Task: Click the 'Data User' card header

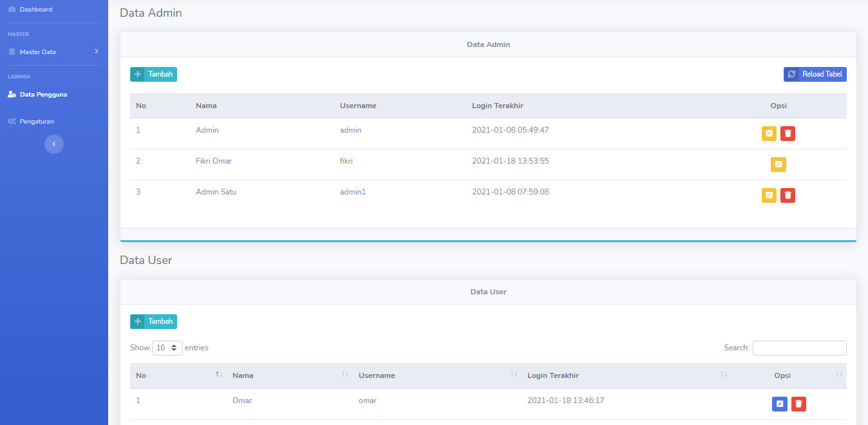Action: click(488, 292)
